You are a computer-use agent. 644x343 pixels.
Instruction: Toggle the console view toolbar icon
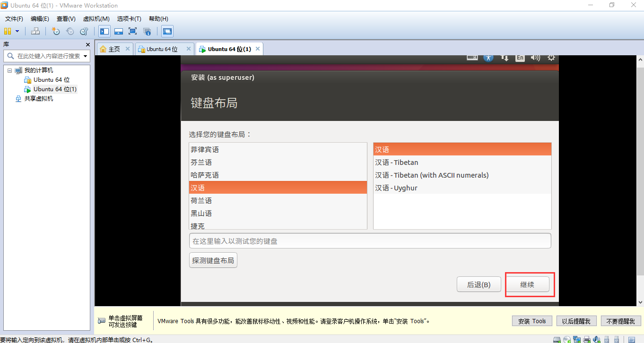(167, 31)
